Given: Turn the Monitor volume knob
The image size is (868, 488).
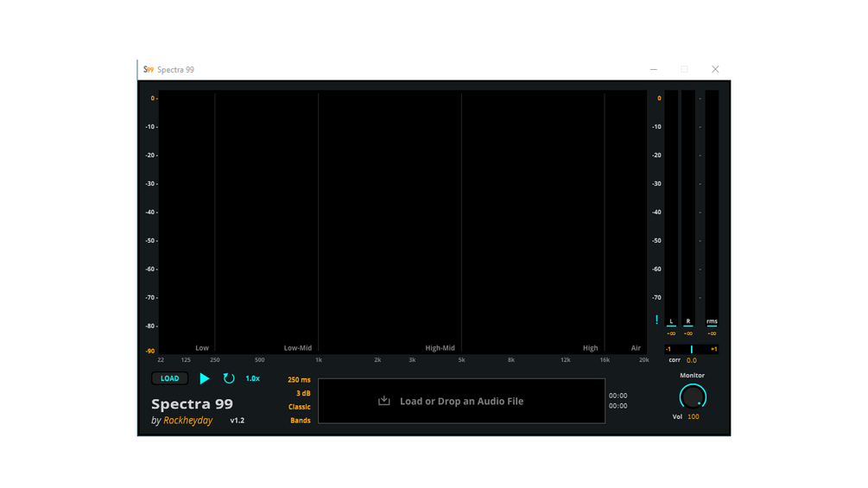Looking at the screenshot, I should click(x=693, y=396).
